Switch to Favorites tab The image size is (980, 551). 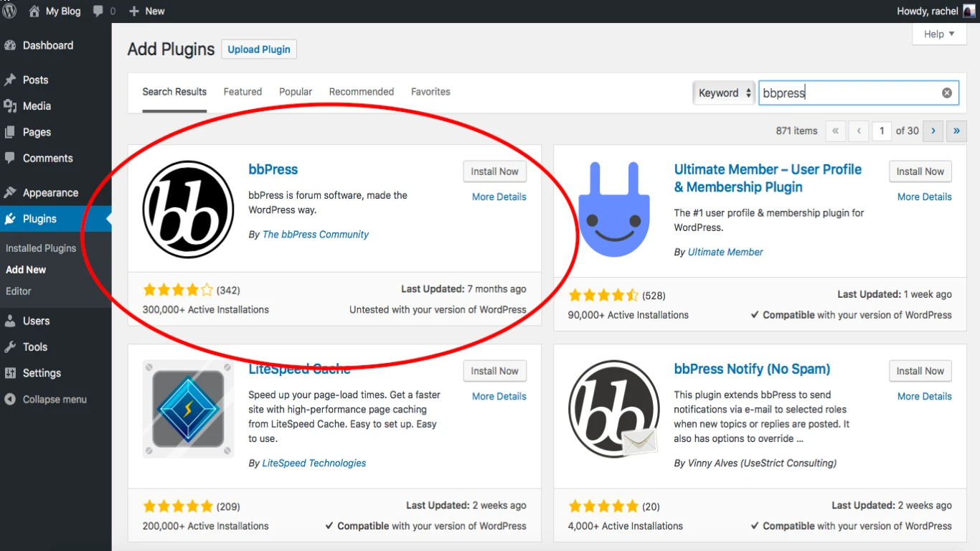pos(430,92)
